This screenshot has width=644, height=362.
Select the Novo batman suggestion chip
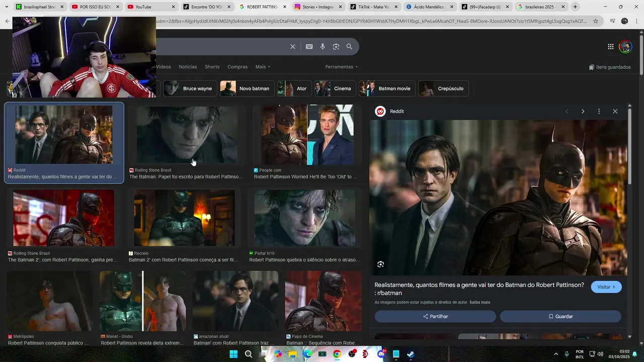[x=247, y=88]
